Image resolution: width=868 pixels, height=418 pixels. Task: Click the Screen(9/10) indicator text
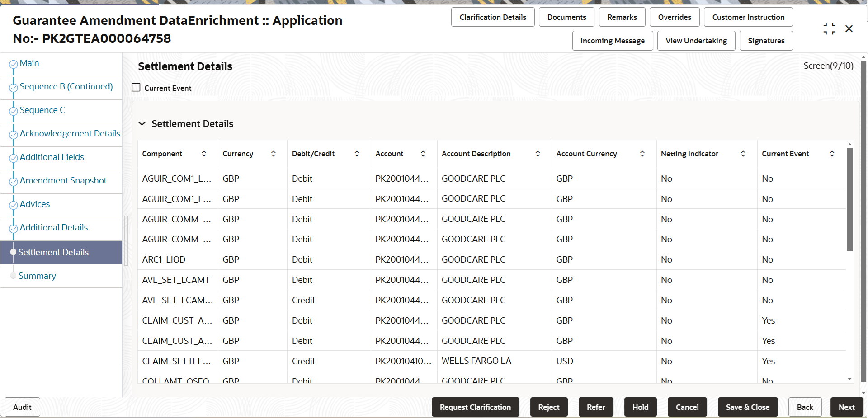tap(828, 66)
